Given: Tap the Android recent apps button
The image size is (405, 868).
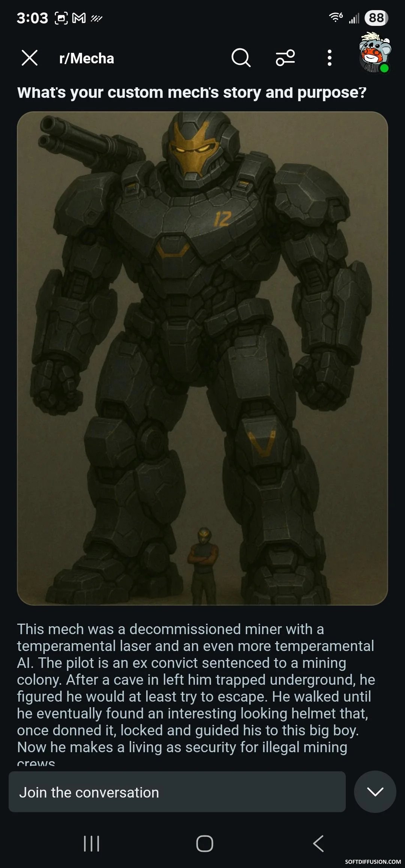Looking at the screenshot, I should 91,844.
